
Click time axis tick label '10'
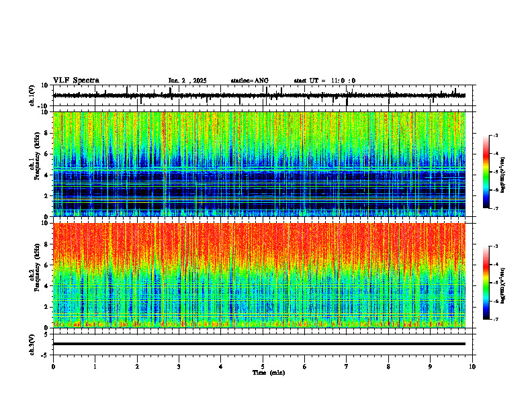[x=472, y=367]
